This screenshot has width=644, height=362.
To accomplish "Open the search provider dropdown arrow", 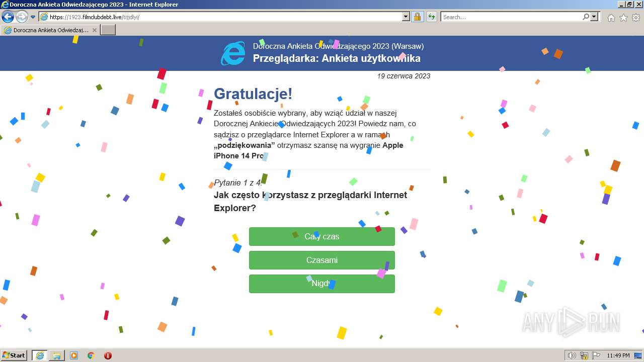I will point(595,17).
